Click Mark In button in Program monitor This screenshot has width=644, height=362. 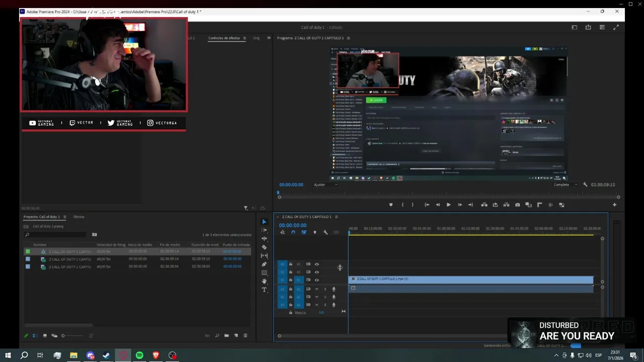[403, 205]
